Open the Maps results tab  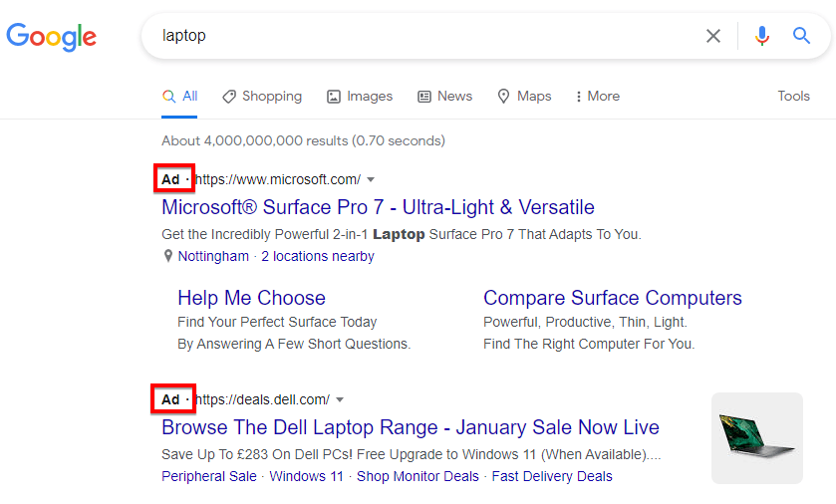[524, 97]
